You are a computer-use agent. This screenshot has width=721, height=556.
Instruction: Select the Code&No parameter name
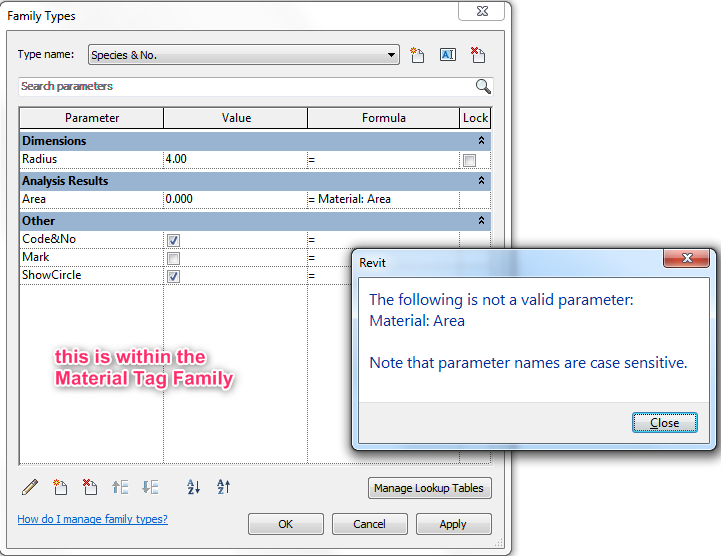tap(92, 240)
